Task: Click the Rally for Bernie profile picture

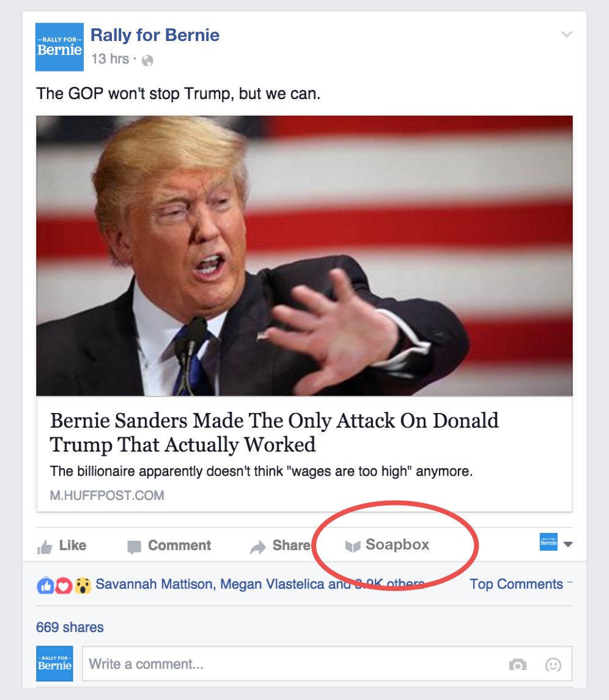Action: point(59,47)
